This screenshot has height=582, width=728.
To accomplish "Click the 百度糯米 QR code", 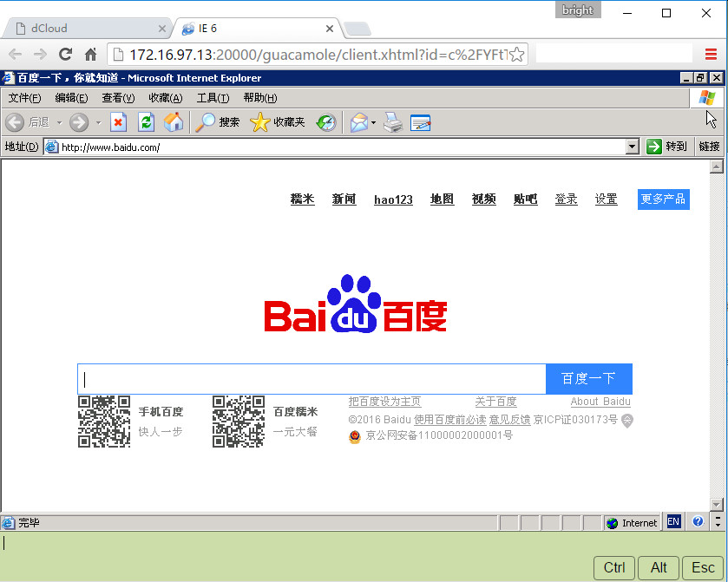I will (239, 422).
